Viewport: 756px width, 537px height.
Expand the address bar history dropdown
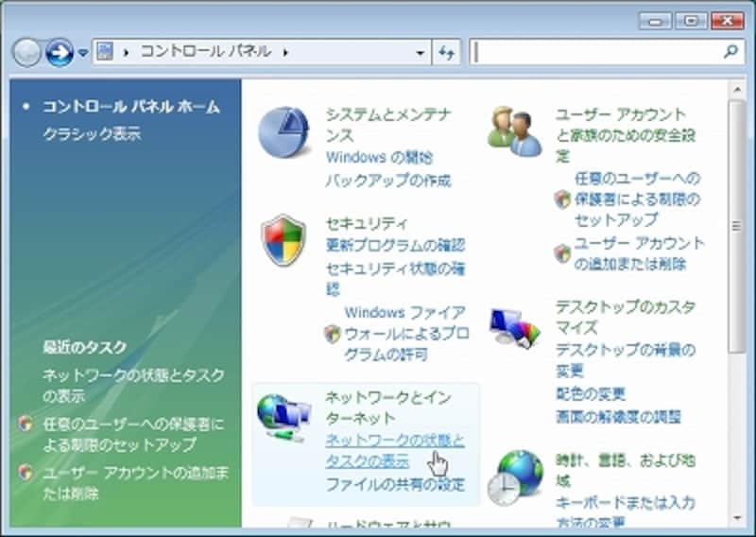point(421,53)
